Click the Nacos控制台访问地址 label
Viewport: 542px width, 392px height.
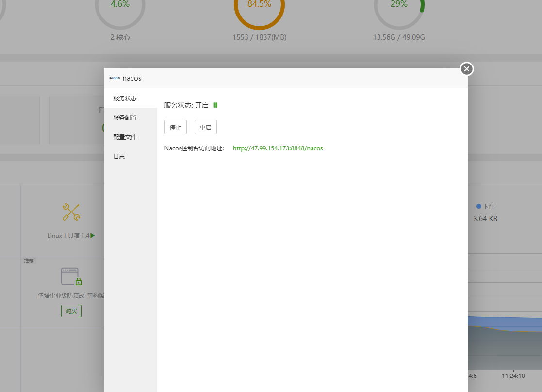(x=195, y=148)
